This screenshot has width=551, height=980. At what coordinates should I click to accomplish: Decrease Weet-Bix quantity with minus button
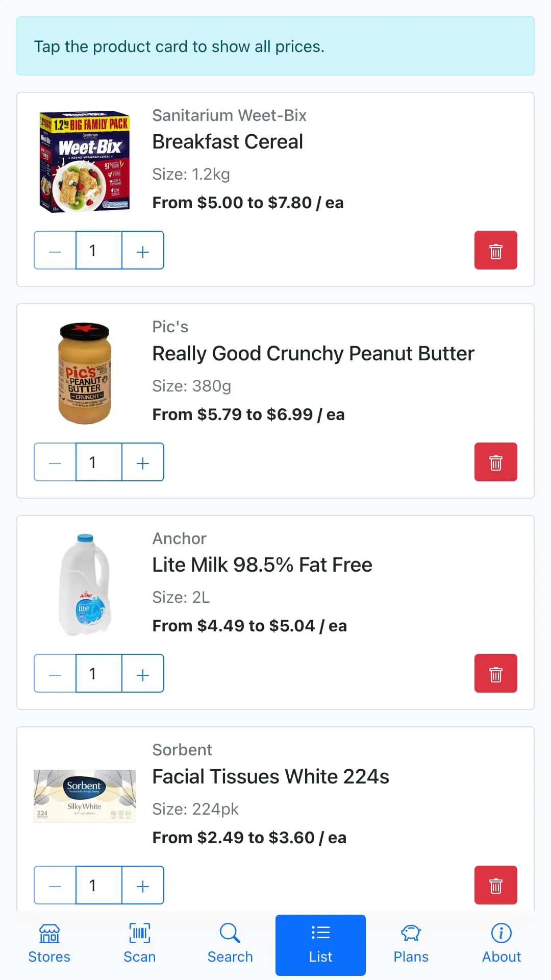[x=55, y=250]
